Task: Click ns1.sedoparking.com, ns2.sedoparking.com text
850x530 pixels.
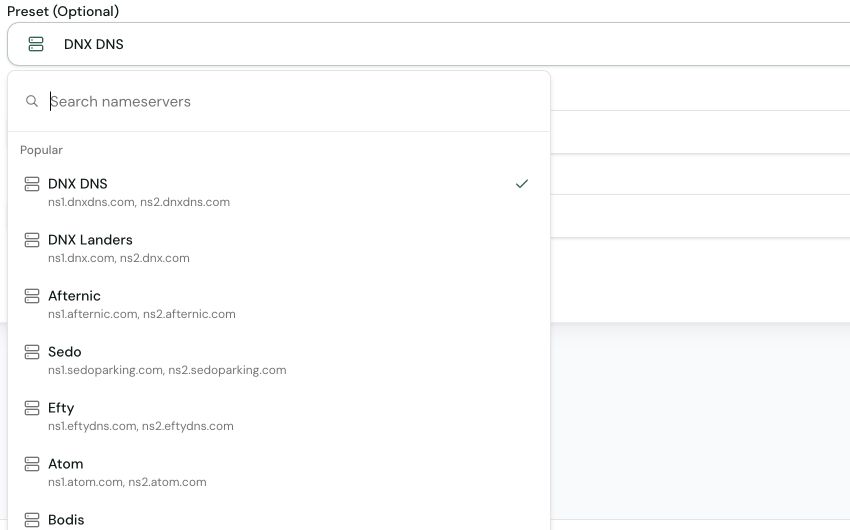Action: (167, 370)
